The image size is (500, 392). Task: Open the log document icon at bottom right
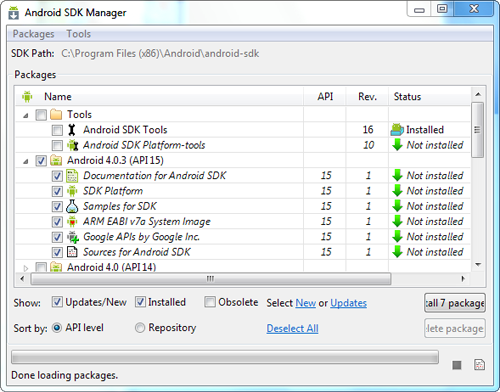(479, 365)
